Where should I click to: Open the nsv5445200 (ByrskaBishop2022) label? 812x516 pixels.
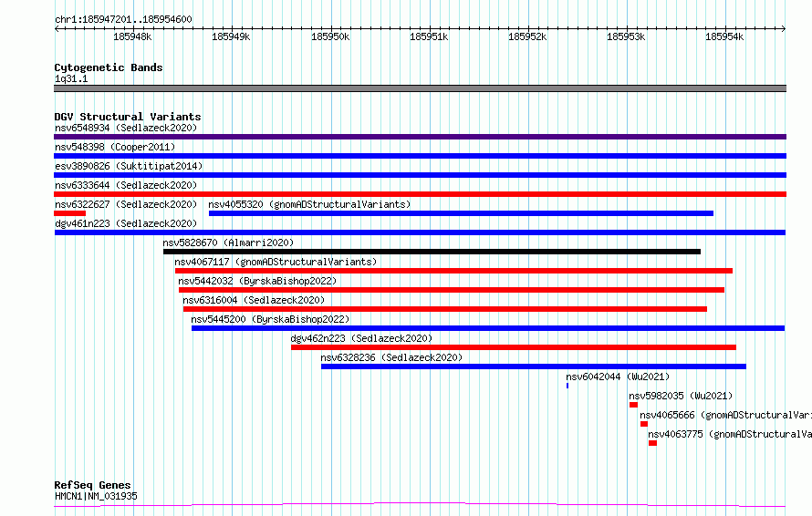270,319
